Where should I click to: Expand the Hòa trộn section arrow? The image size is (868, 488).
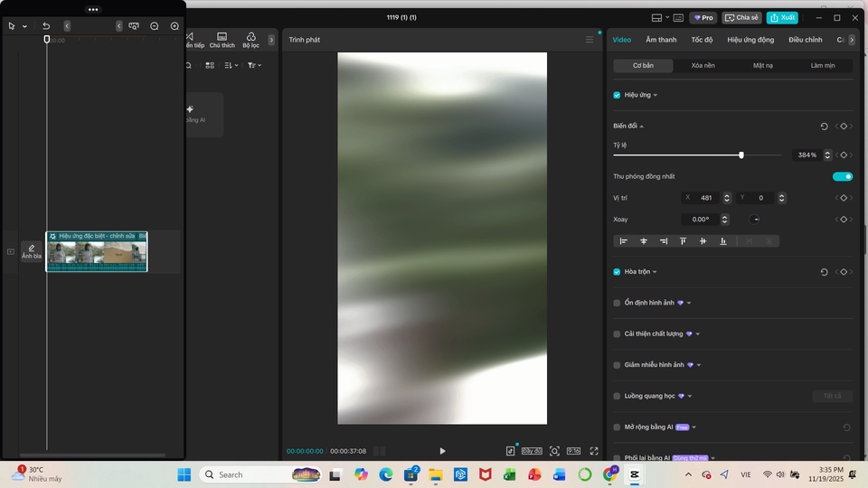click(x=656, y=272)
